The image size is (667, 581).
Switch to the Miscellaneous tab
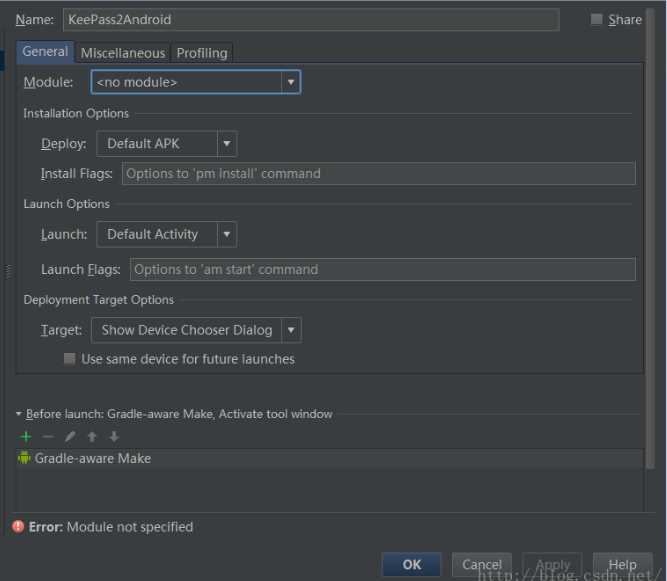click(x=123, y=53)
